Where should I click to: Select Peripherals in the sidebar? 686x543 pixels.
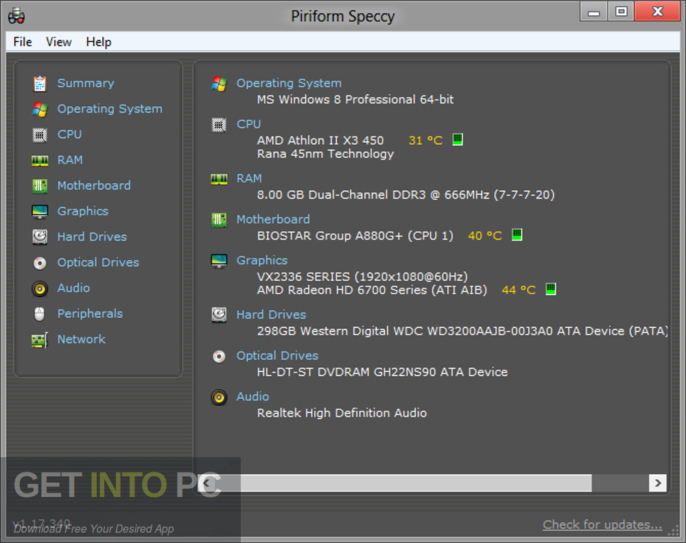90,314
